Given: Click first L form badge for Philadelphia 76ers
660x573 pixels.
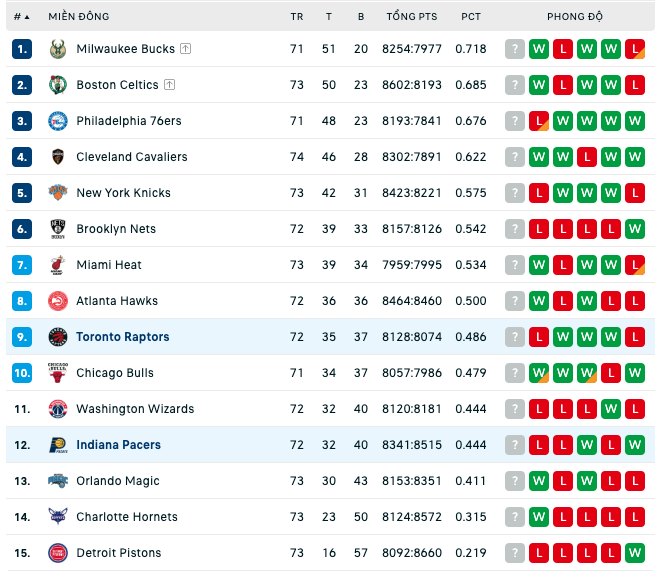Looking at the screenshot, I should 539,121.
